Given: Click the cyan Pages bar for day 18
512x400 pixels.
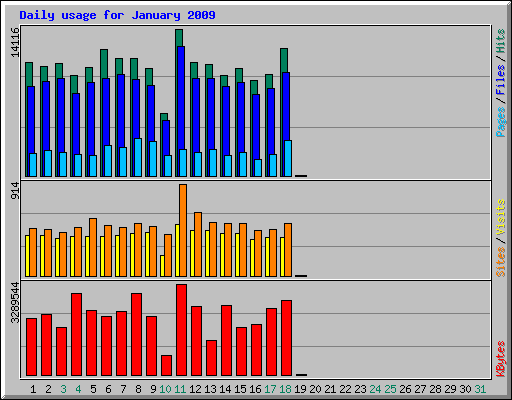Looking at the screenshot, I should click(288, 158).
